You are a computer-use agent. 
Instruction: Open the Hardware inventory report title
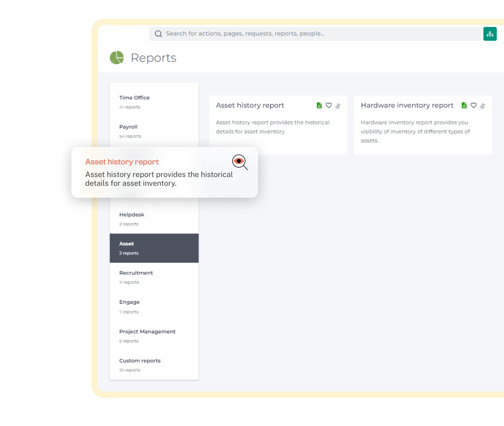(407, 105)
